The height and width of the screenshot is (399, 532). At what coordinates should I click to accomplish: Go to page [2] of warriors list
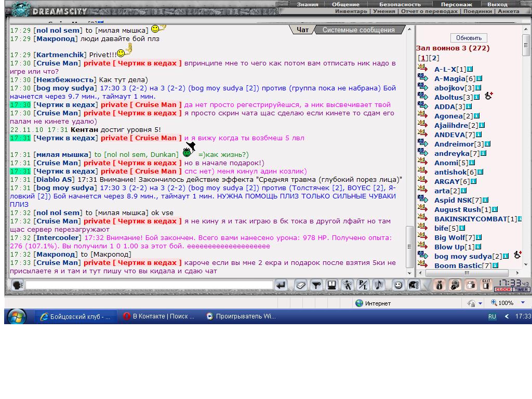click(x=434, y=58)
